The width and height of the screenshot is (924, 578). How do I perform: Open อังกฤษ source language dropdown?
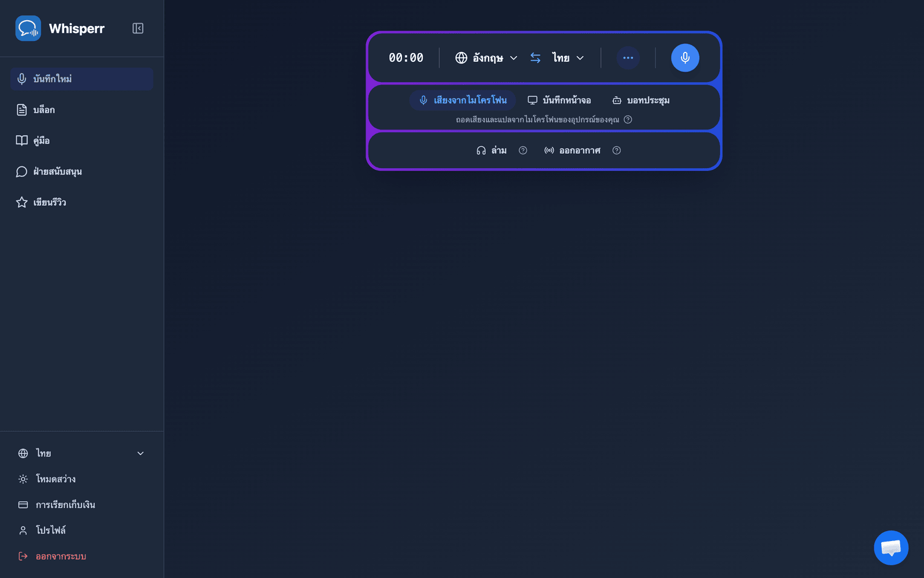pyautogui.click(x=486, y=58)
